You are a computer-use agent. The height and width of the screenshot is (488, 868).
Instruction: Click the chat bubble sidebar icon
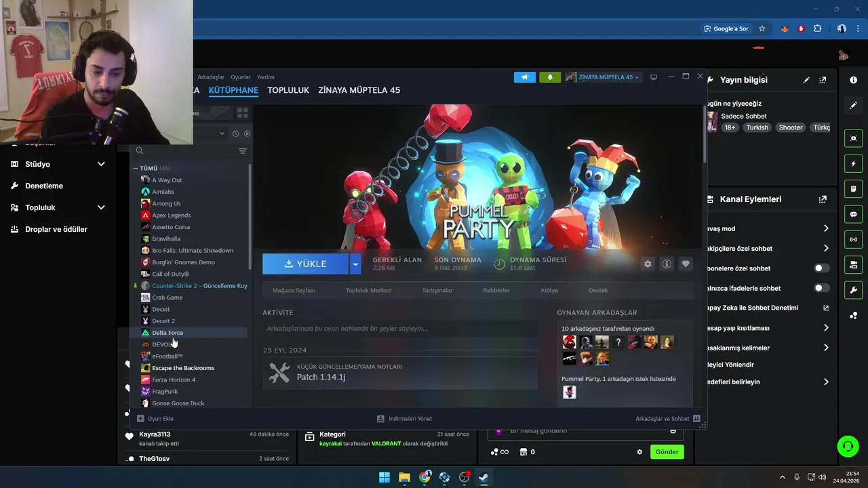(853, 214)
